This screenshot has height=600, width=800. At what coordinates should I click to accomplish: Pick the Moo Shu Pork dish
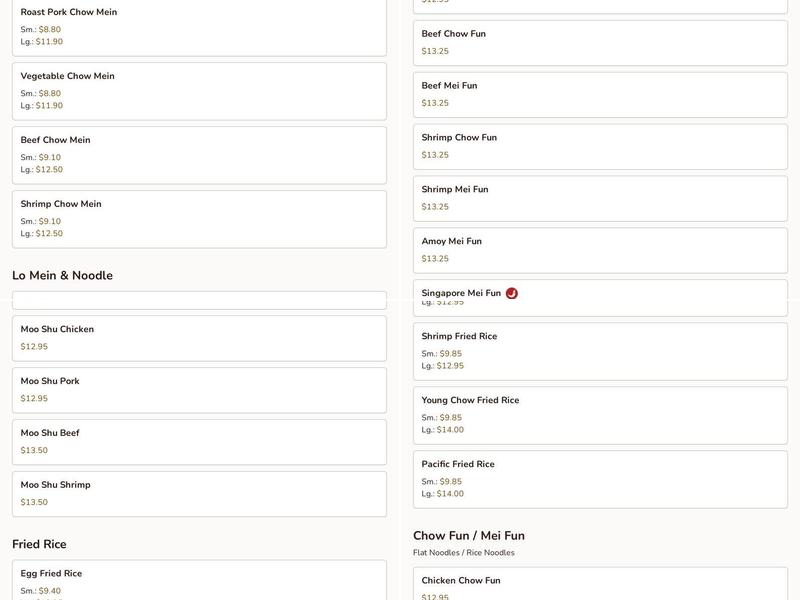tap(199, 390)
